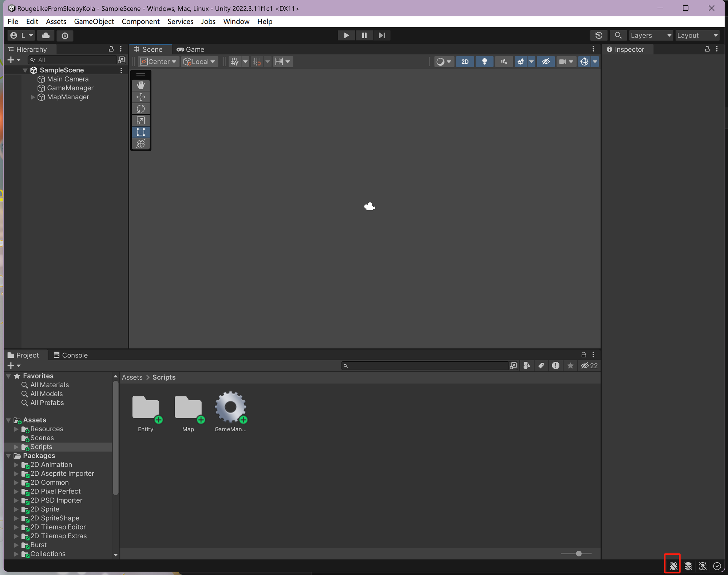Select the Move tool
728x575 pixels.
pos(141,97)
